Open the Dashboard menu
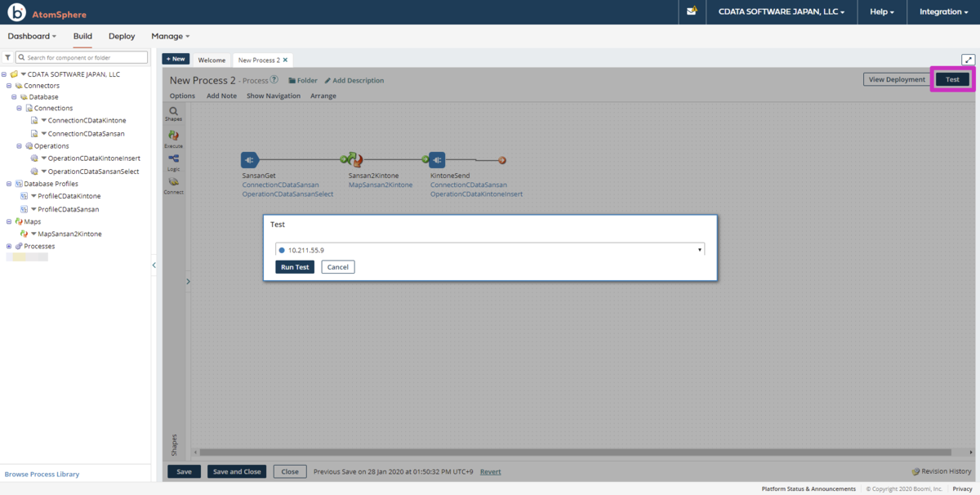Screen dimensions: 980x495 pyautogui.click(x=33, y=36)
